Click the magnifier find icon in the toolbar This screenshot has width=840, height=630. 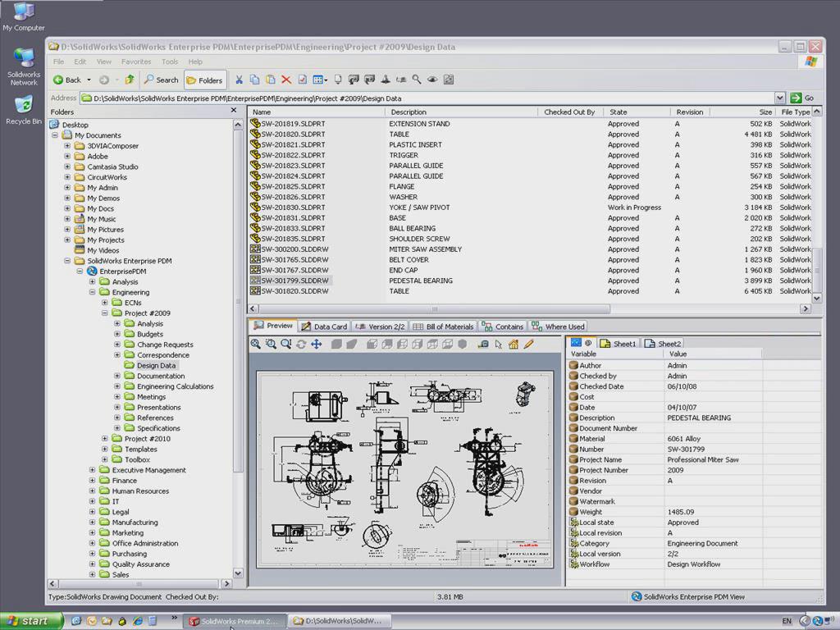pos(416,80)
